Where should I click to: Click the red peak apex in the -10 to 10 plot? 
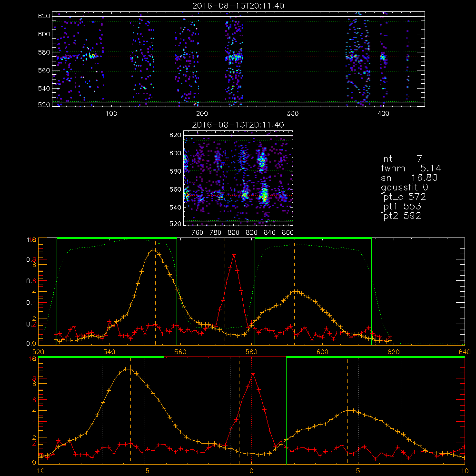pyautogui.click(x=253, y=374)
